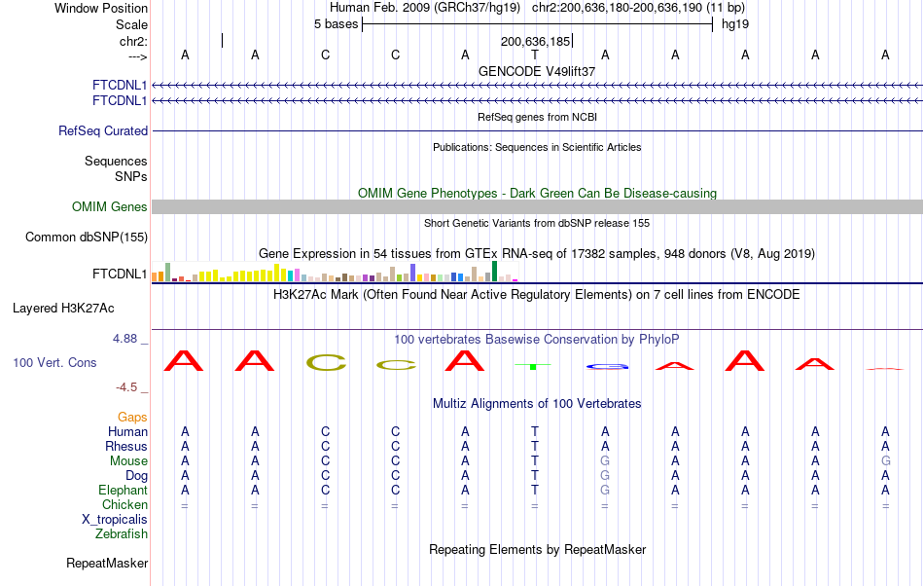Click the chr2: ruler label

tap(133, 41)
